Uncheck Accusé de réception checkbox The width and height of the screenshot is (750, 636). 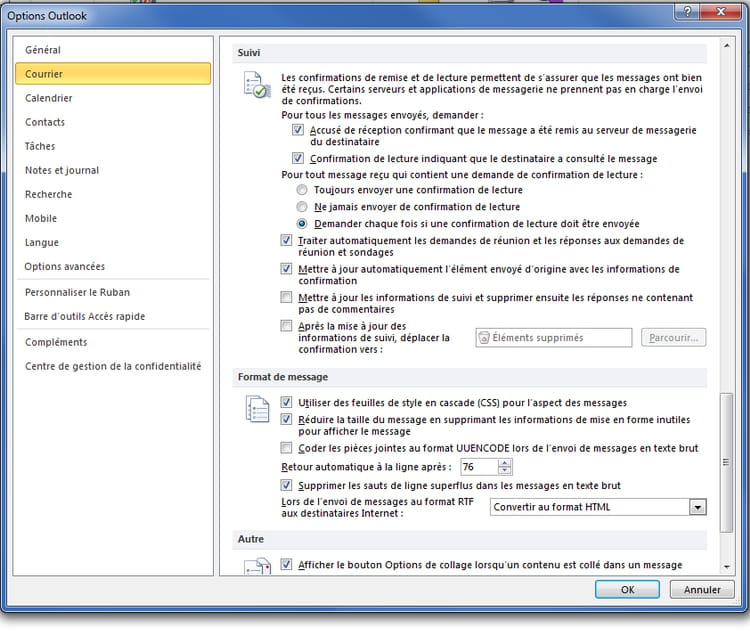click(298, 130)
